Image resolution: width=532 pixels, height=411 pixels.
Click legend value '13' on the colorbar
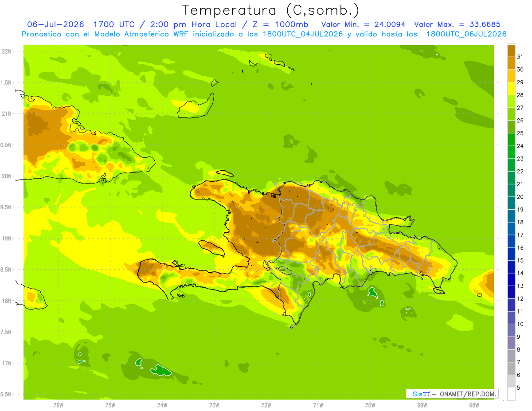point(520,286)
